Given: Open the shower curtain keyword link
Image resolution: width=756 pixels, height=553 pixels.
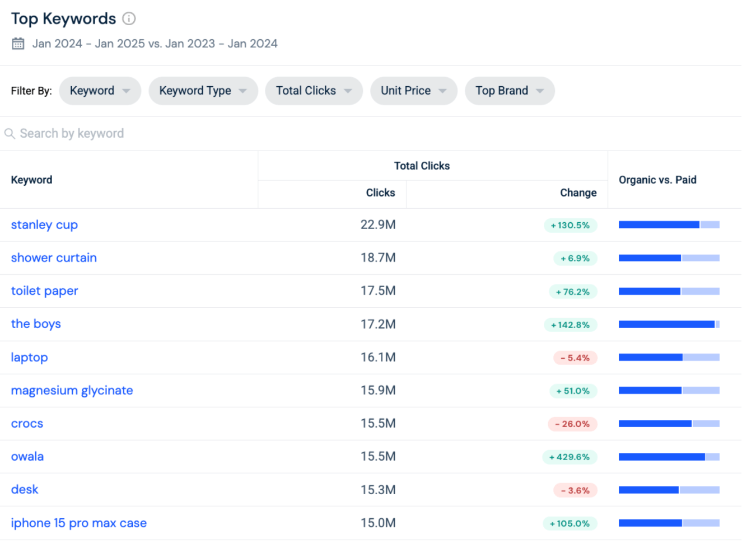Looking at the screenshot, I should point(54,258).
